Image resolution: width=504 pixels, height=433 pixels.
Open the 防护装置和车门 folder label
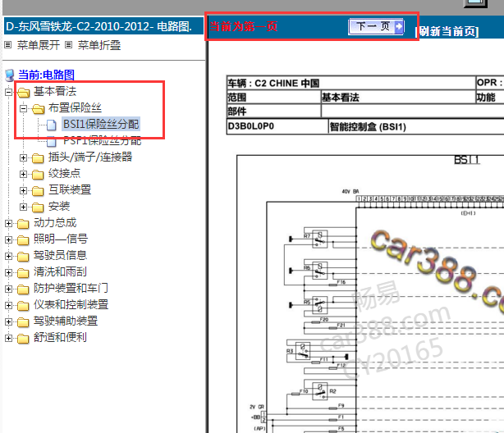[71, 288]
